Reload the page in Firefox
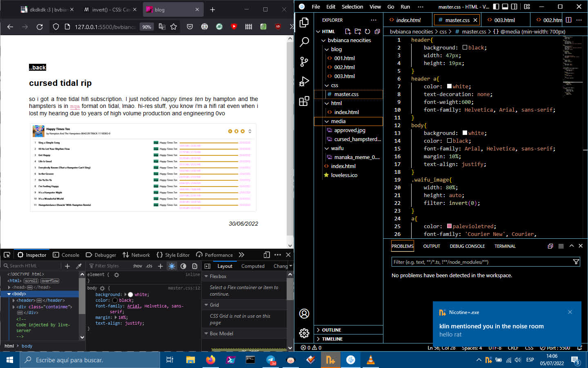Image resolution: width=588 pixels, height=368 pixels. [40, 27]
